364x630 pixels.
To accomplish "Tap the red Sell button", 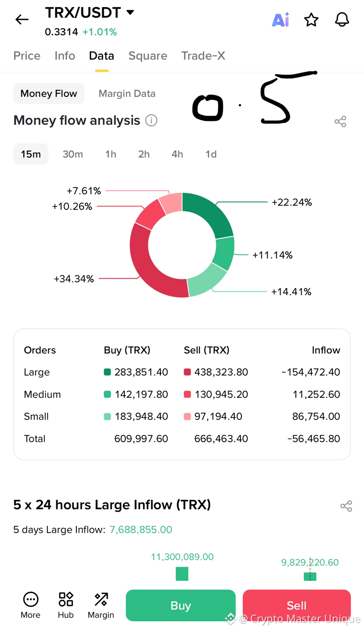I will tap(297, 605).
